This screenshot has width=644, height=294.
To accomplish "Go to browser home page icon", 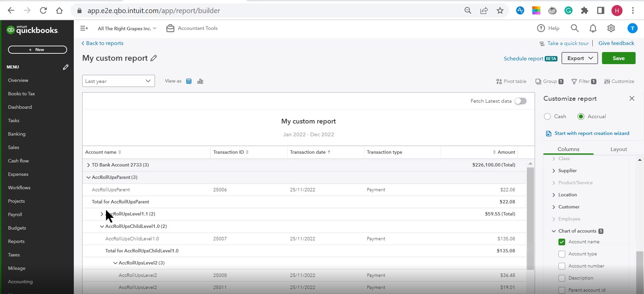I will (x=59, y=10).
